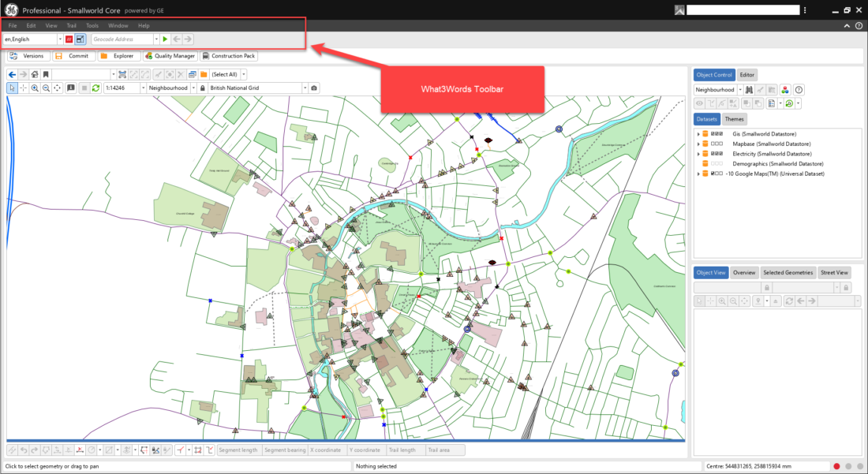Switch to the Themes tab
868x474 pixels.
click(734, 119)
